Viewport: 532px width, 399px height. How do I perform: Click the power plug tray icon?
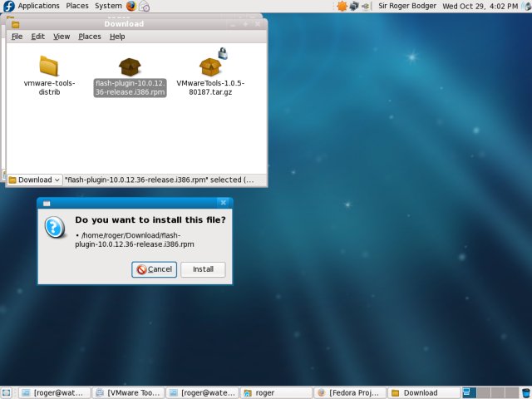click(x=366, y=6)
